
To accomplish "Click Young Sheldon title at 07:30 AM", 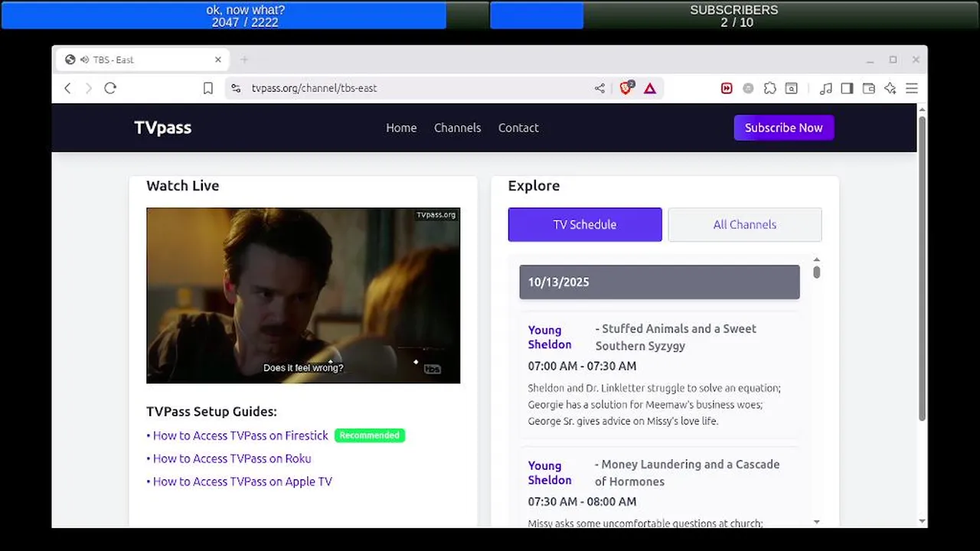I will click(550, 473).
